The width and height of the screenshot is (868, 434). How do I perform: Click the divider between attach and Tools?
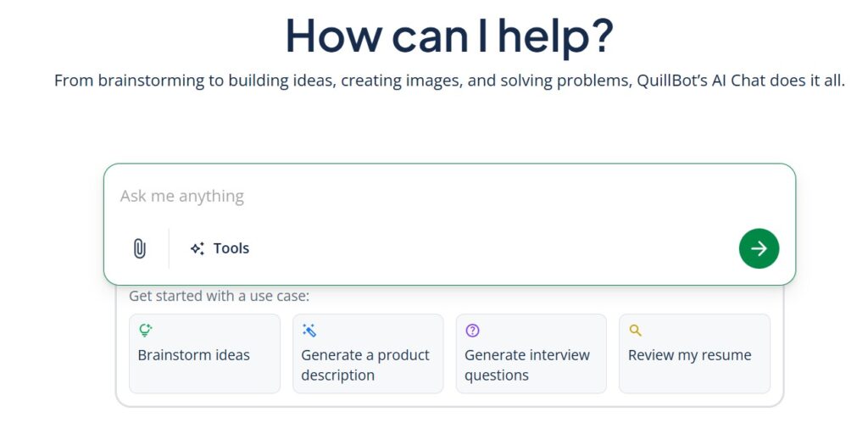[169, 248]
